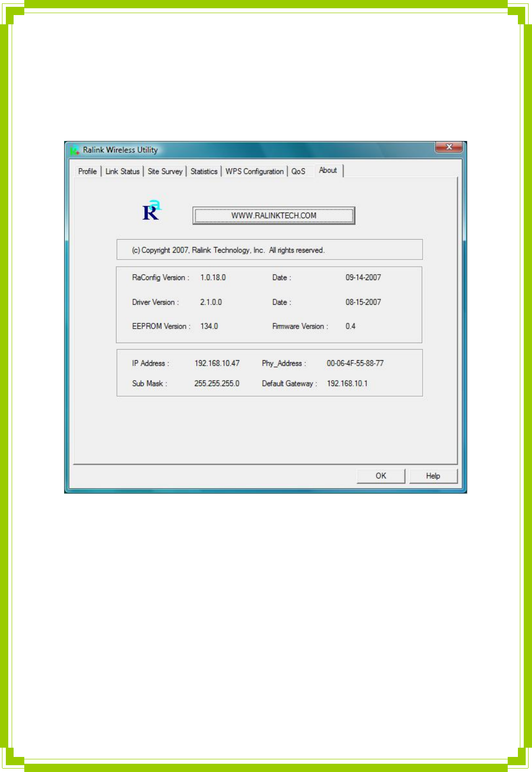Go to the Statistics tab

tap(204, 171)
